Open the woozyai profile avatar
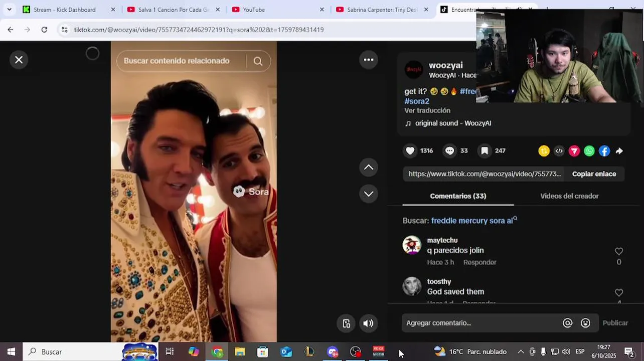 click(x=414, y=70)
